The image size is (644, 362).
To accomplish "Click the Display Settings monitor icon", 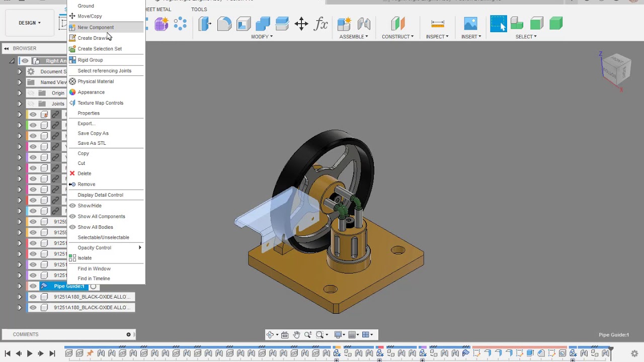I will click(338, 335).
